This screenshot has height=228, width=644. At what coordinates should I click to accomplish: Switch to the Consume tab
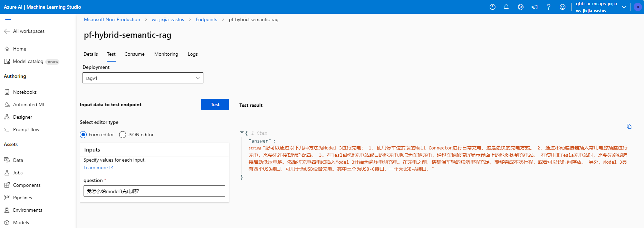(x=134, y=54)
